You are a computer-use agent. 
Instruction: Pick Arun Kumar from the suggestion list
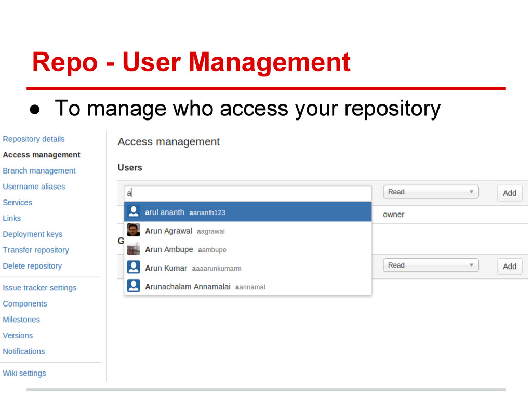(248, 268)
